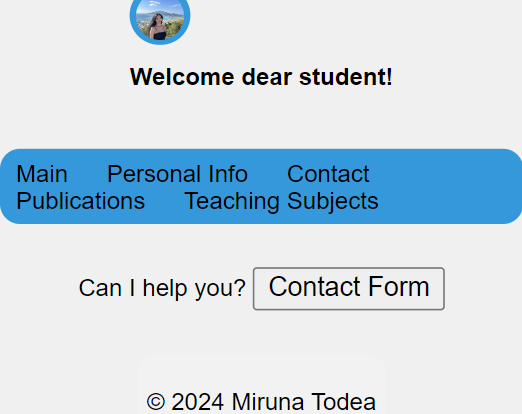Image resolution: width=522 pixels, height=414 pixels.
Task: Click the woman's avatar image at top
Action: [x=160, y=19]
